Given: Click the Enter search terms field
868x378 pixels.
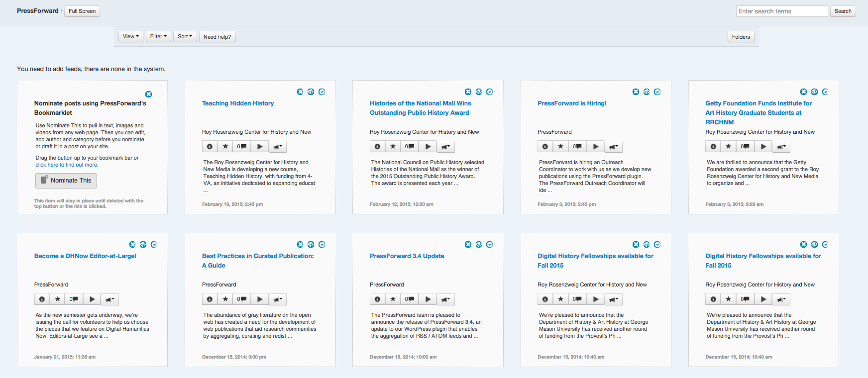Looking at the screenshot, I should [x=781, y=11].
